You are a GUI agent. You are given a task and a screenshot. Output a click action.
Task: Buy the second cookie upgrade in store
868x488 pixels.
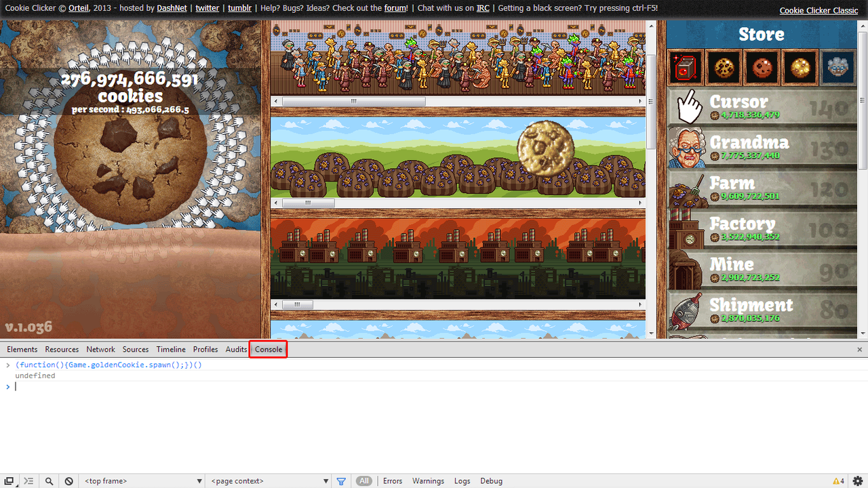(724, 66)
